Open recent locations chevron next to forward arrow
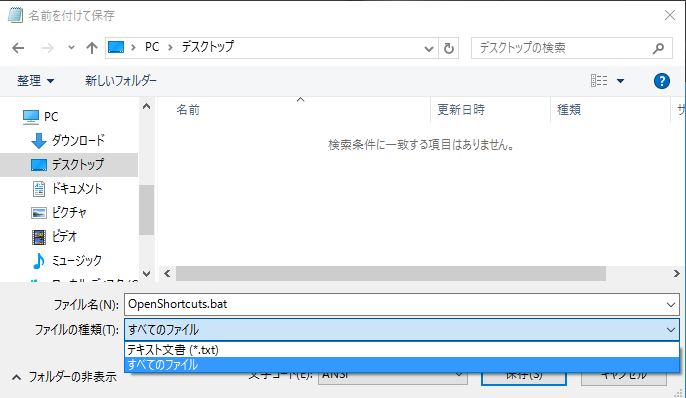 pos(71,48)
